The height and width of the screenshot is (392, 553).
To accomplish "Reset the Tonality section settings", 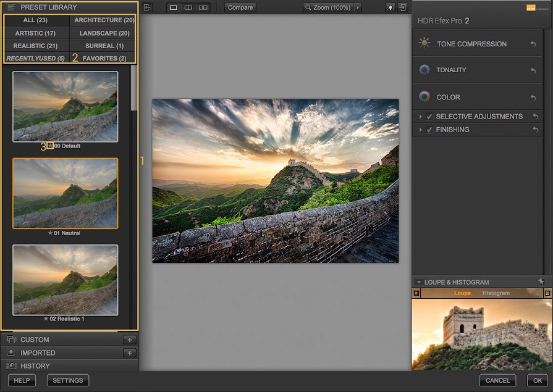I will [x=533, y=70].
